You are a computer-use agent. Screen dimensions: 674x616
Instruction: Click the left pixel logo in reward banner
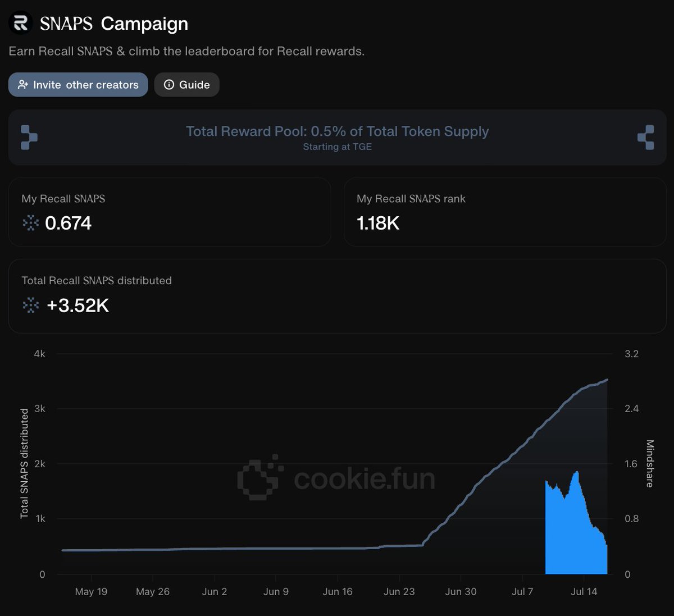coord(29,137)
